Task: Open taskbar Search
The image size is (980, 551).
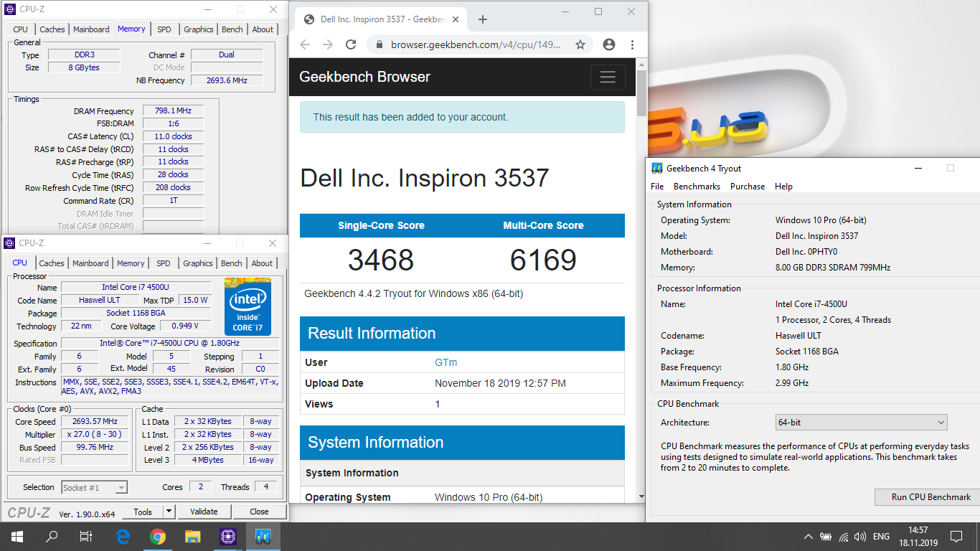Action: coord(52,537)
